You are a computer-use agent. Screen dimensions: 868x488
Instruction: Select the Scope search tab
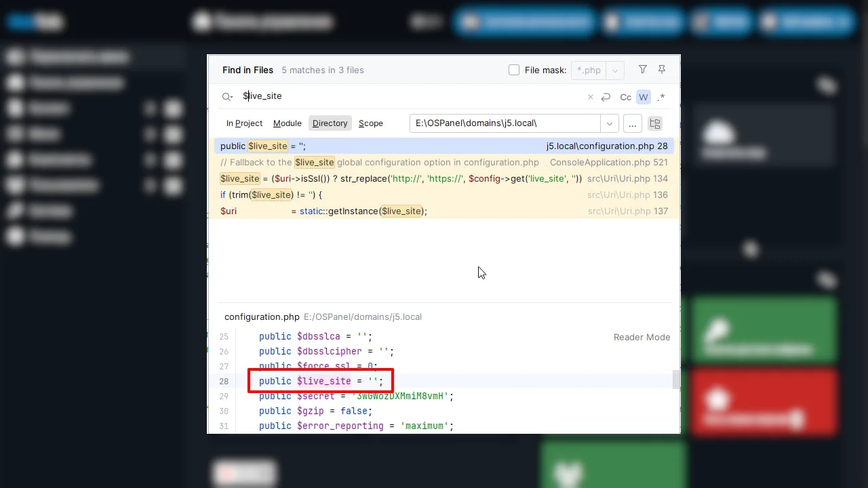coord(370,123)
